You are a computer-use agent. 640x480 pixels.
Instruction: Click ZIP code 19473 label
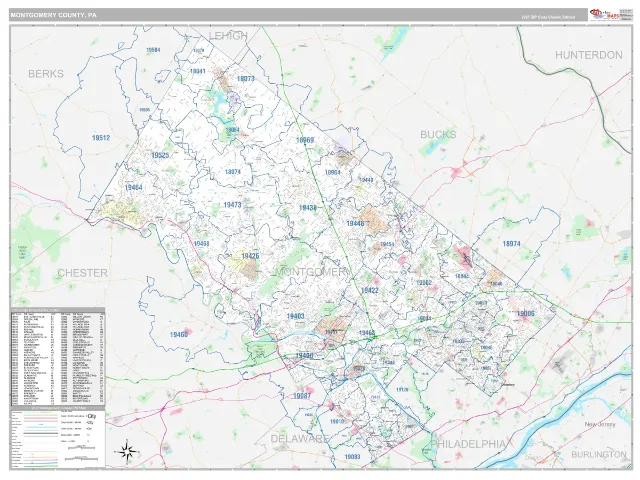[x=233, y=205]
